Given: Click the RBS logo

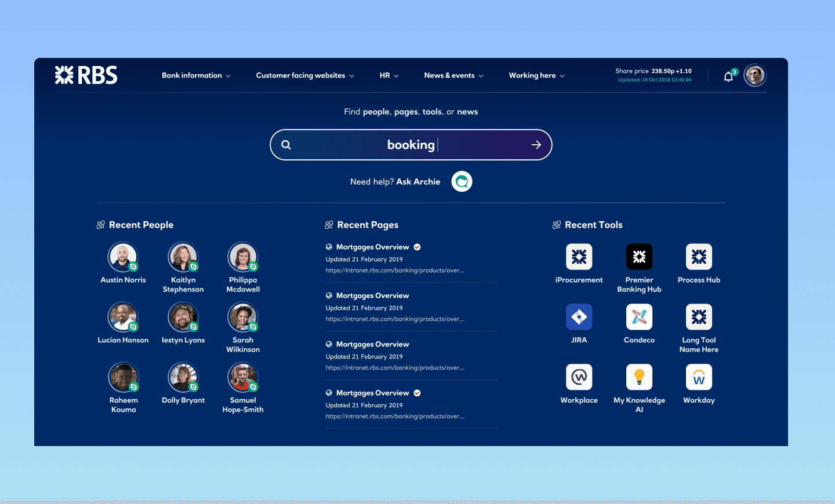Looking at the screenshot, I should [86, 75].
